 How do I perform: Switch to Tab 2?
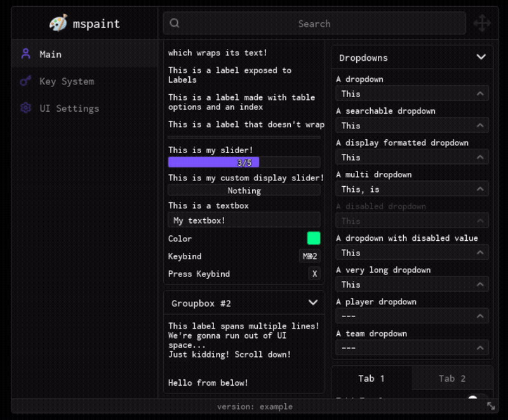point(452,378)
